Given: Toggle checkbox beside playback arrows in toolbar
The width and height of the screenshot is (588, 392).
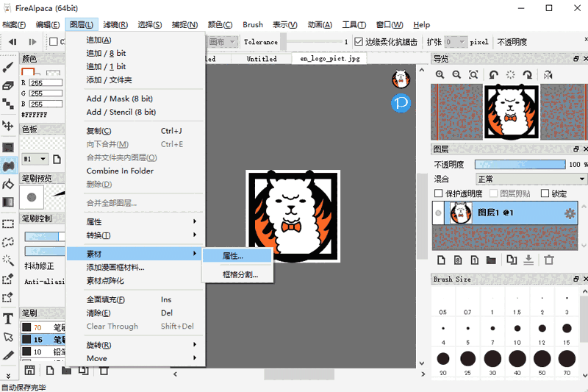Looking at the screenshot, I should click(53, 42).
